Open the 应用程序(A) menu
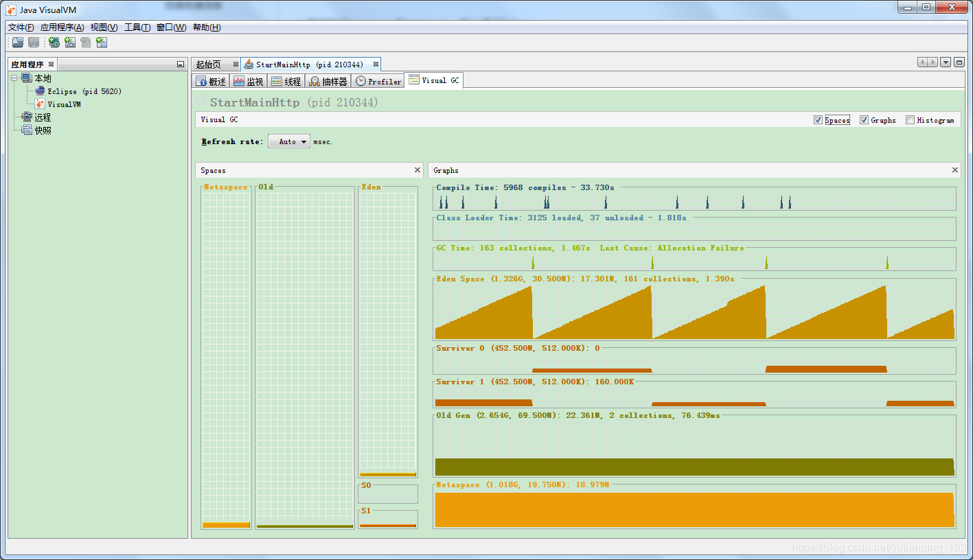Viewport: 973px width, 560px height. pos(62,27)
